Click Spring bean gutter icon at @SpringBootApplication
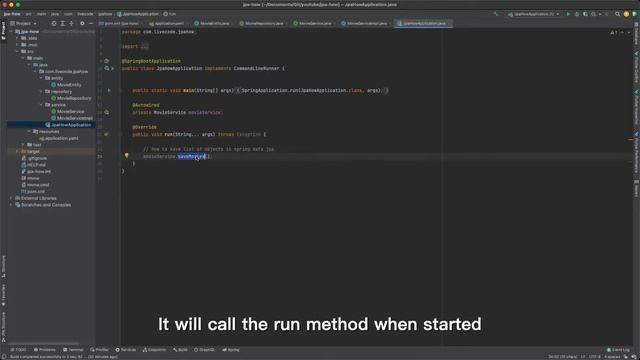 (107, 61)
